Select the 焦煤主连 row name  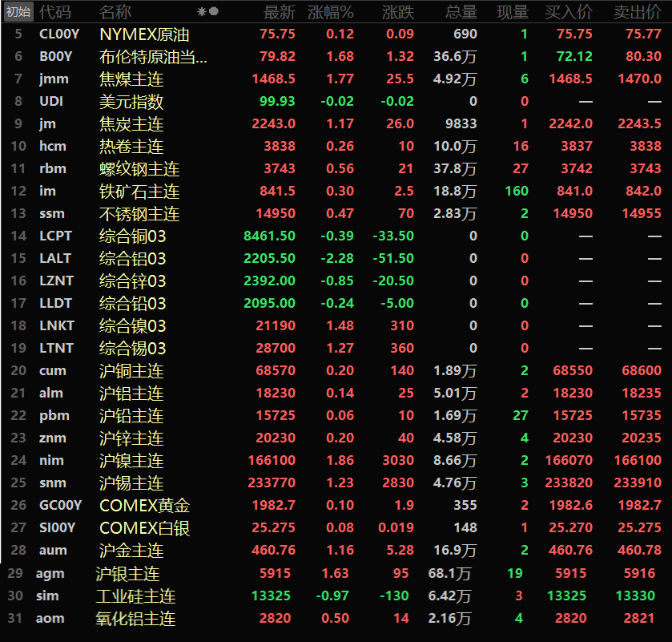click(x=131, y=79)
